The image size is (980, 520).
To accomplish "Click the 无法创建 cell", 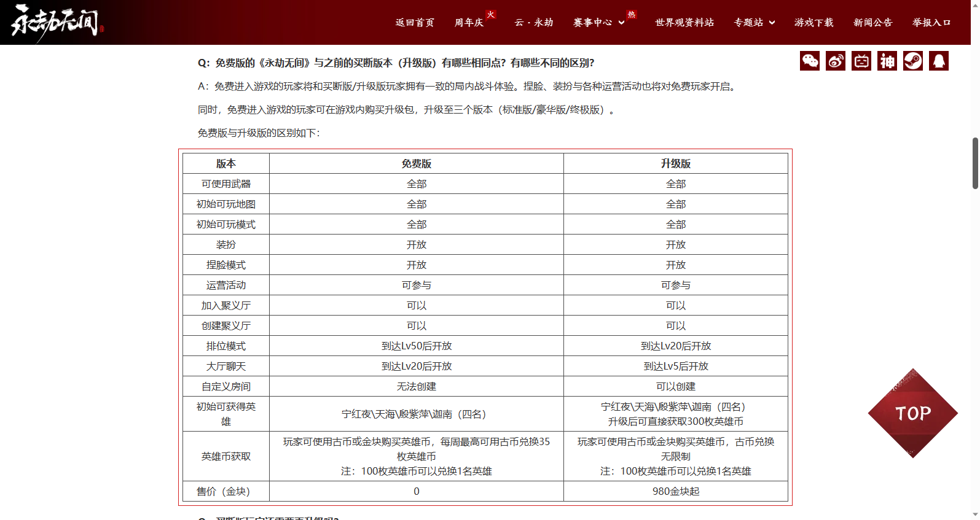I will pyautogui.click(x=417, y=387).
